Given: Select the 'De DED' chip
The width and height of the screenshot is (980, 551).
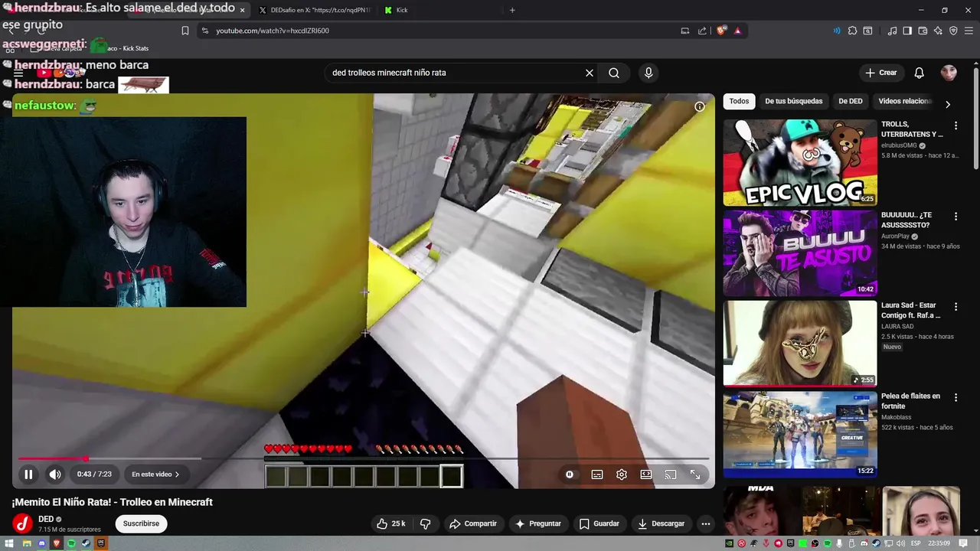Looking at the screenshot, I should (x=850, y=101).
